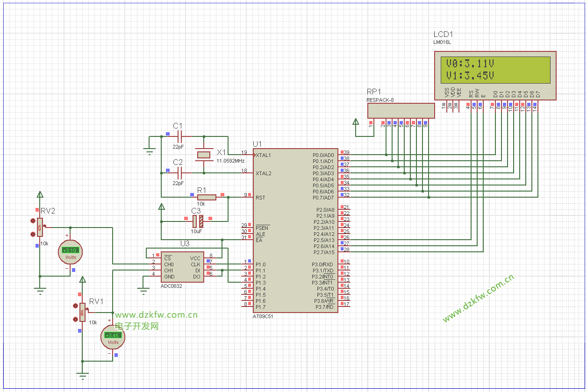Select the ground symbol left of C1
The height and width of the screenshot is (392, 587).
pos(150,150)
